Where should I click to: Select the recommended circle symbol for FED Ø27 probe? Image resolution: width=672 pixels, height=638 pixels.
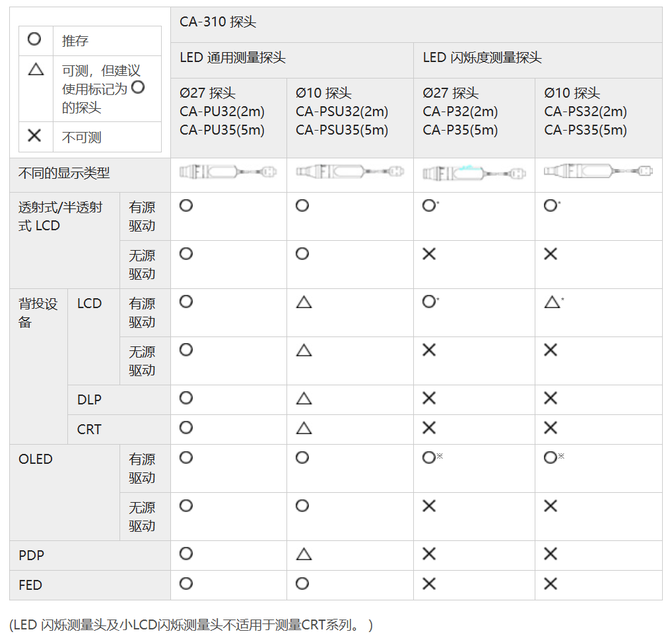pyautogui.click(x=185, y=585)
